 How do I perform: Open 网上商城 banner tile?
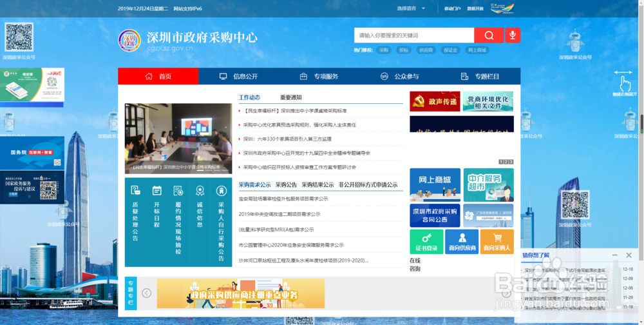click(435, 184)
